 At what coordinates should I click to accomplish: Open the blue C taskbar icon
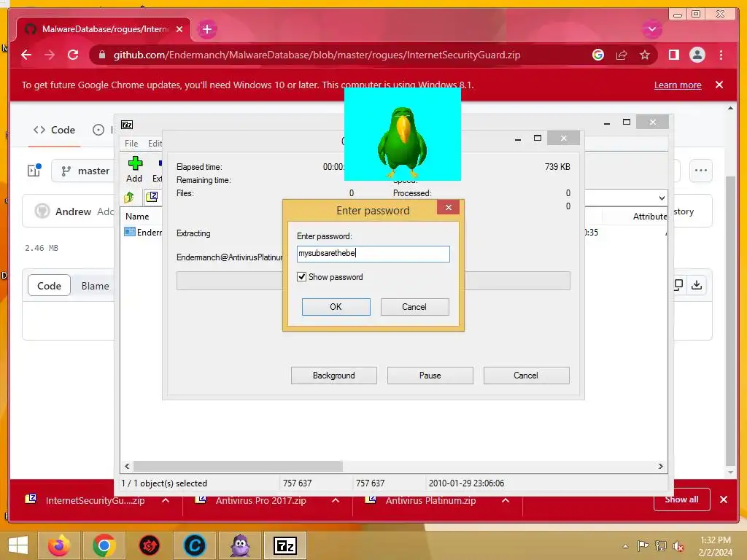(194, 545)
